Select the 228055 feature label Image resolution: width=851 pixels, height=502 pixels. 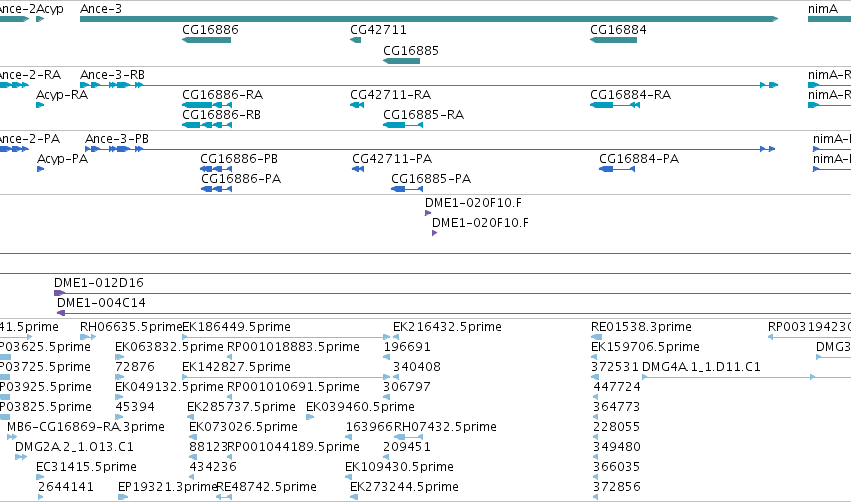617,427
